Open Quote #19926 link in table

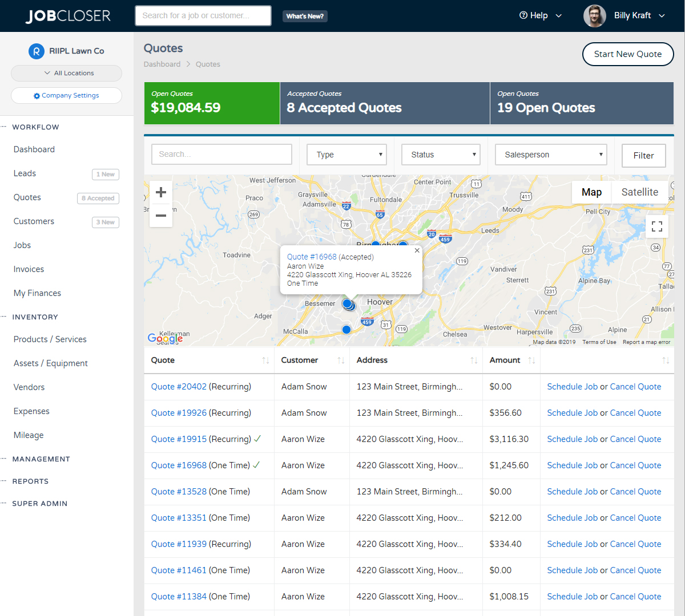pyautogui.click(x=179, y=413)
